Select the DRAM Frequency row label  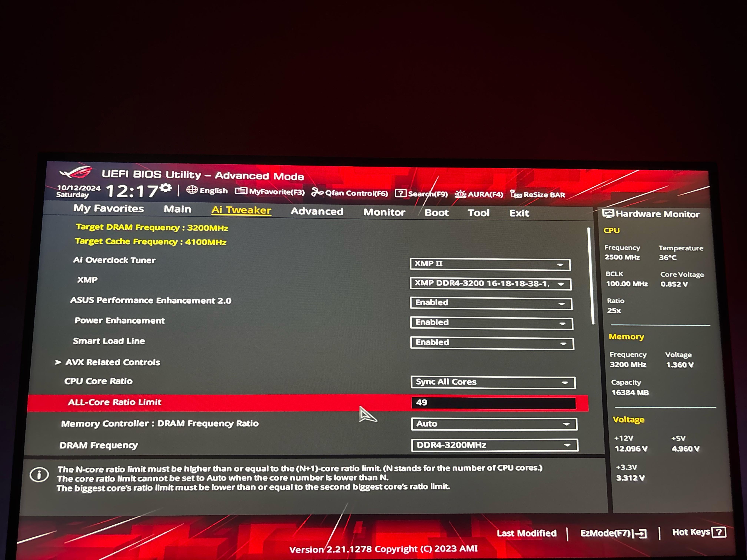[99, 446]
